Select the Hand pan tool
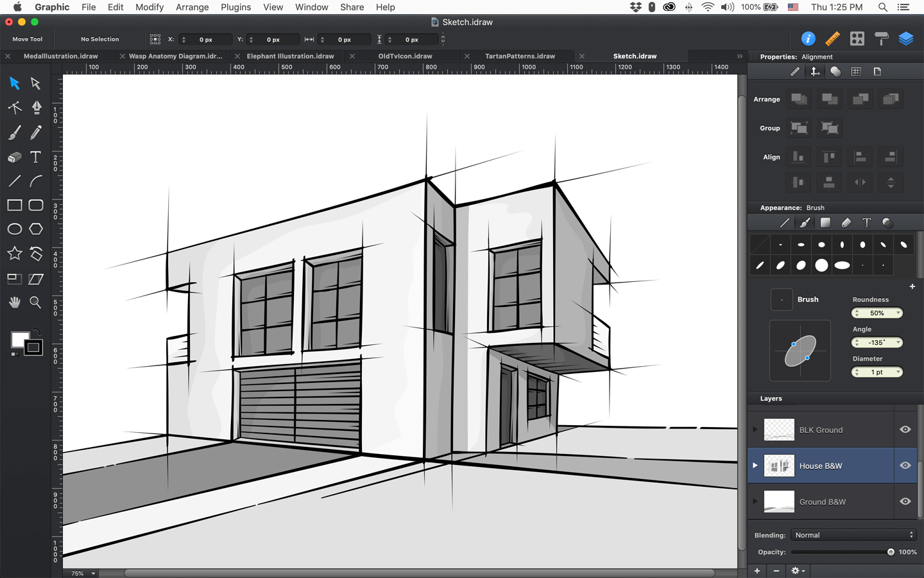This screenshot has width=924, height=578. [14, 302]
